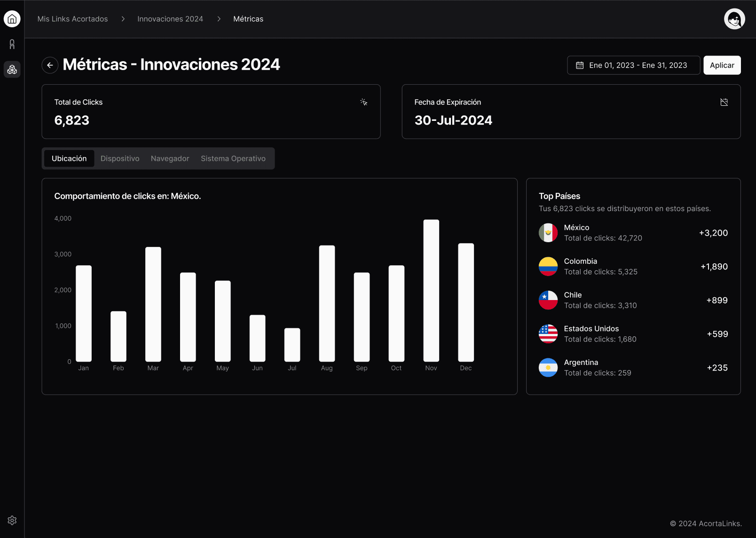
Task: Click the user avatar profile picture
Action: [734, 19]
